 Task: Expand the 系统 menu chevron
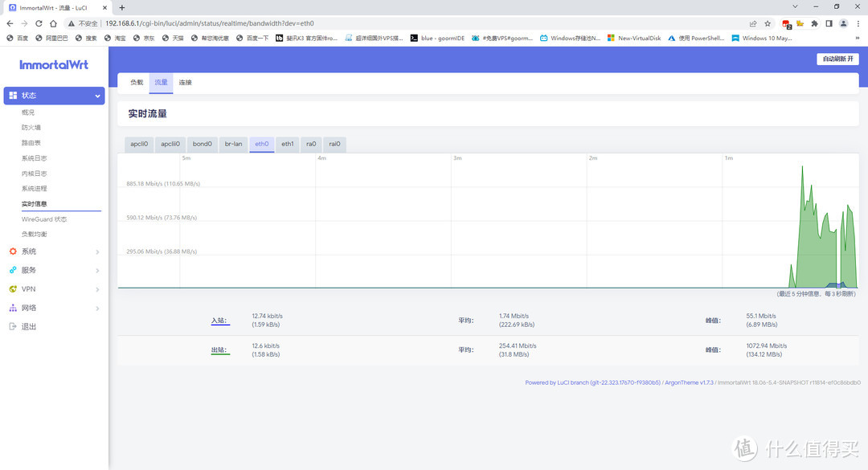[x=98, y=252]
